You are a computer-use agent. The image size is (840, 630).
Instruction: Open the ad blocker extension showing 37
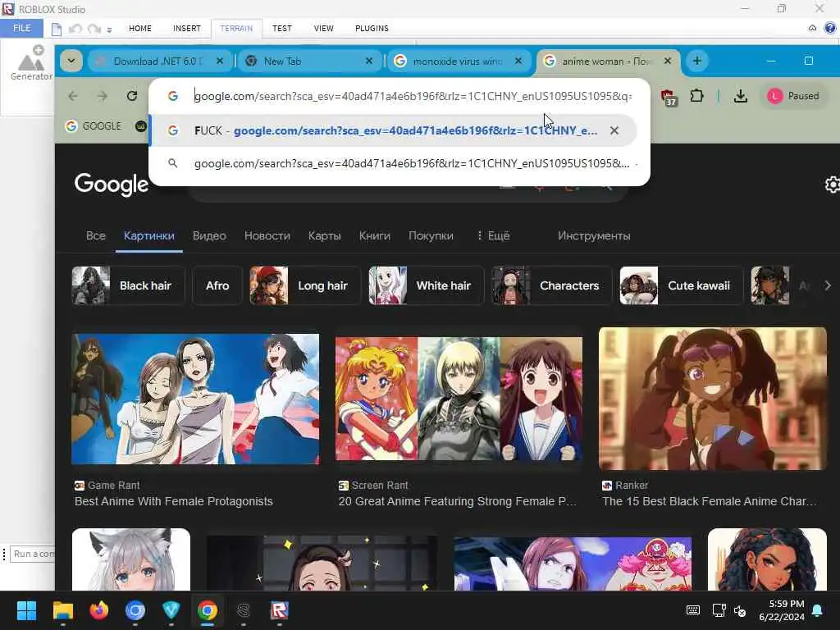[x=668, y=97]
